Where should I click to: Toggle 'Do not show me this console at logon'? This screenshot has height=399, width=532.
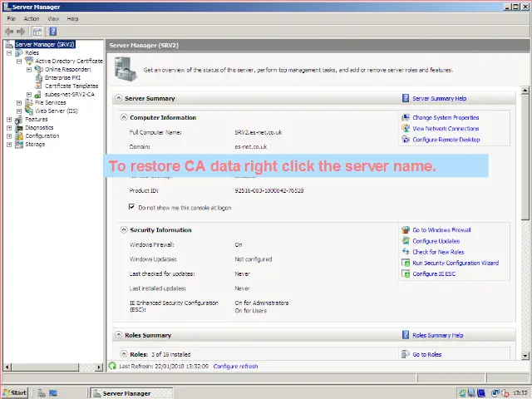(x=132, y=207)
